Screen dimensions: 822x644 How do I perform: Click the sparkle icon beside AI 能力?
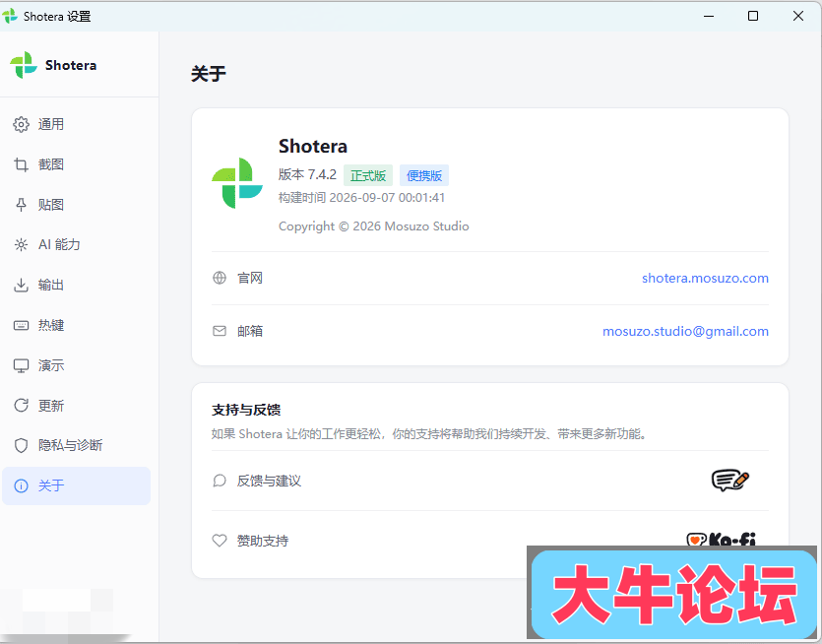pyautogui.click(x=21, y=245)
